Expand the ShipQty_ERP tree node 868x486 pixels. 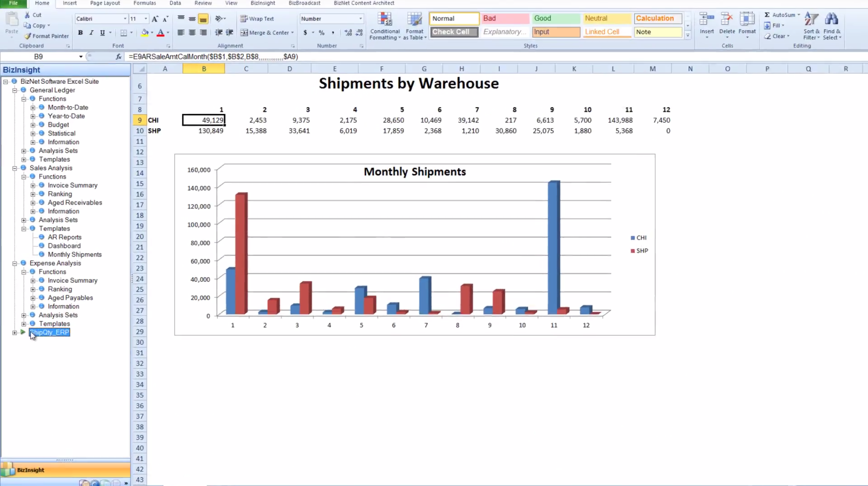click(x=14, y=333)
